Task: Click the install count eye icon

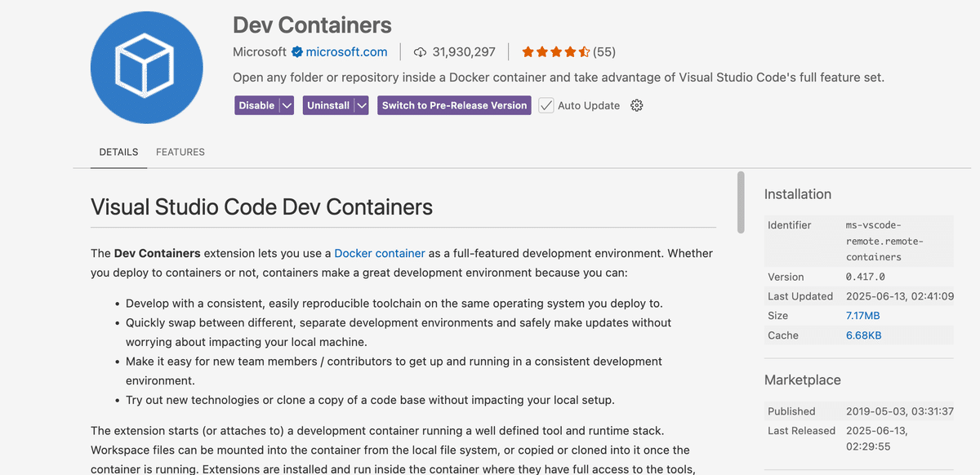Action: pos(418,51)
